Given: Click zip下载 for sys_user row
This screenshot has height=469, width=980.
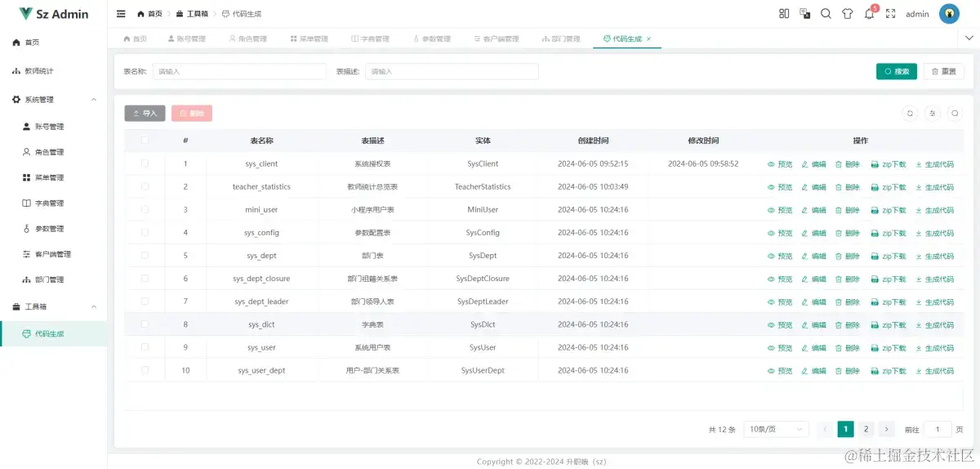Looking at the screenshot, I should pyautogui.click(x=889, y=347).
